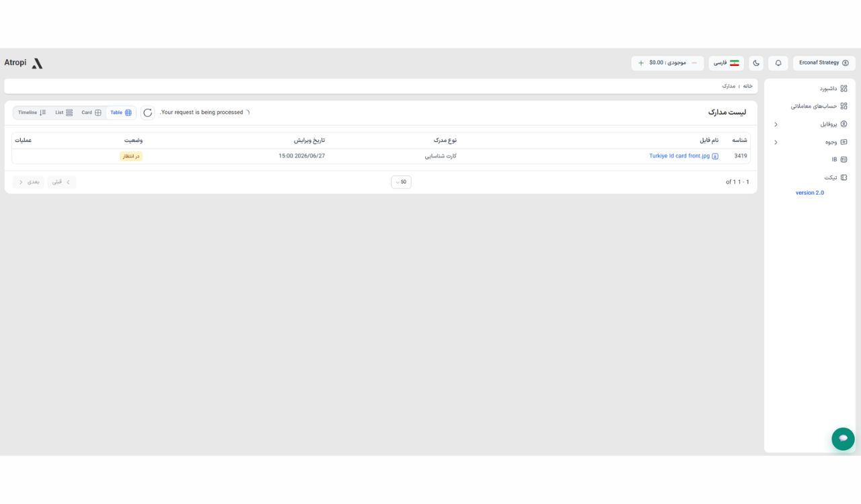Switch to the Card view
The height and width of the screenshot is (504, 861).
pyautogui.click(x=91, y=113)
